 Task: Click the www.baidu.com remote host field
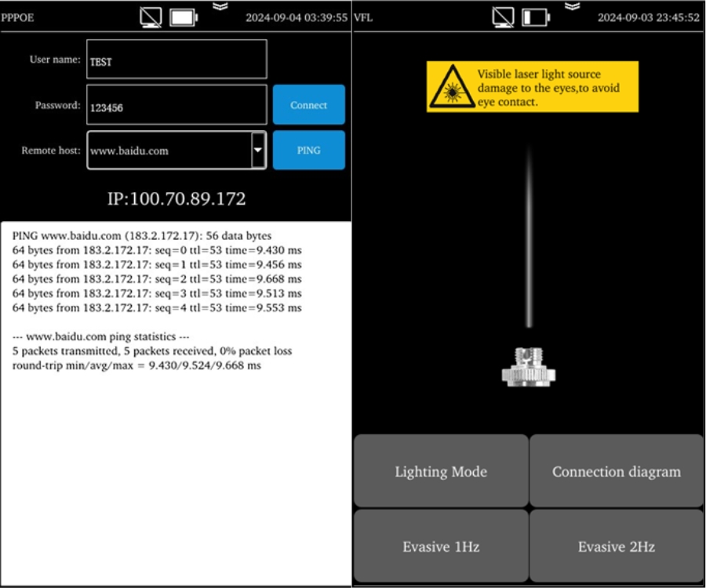pyautogui.click(x=169, y=150)
